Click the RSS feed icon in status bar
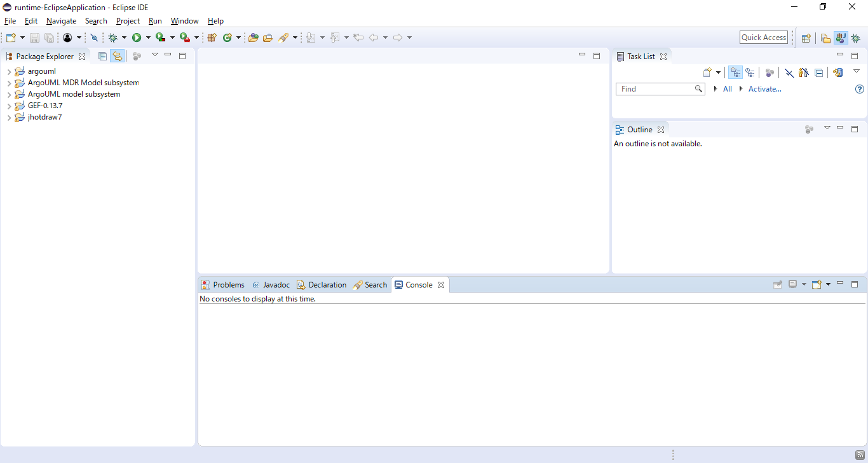The width and height of the screenshot is (868, 463). (859, 455)
